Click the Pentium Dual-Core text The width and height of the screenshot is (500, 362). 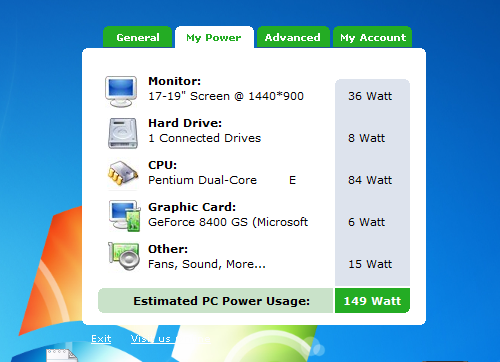coord(203,180)
